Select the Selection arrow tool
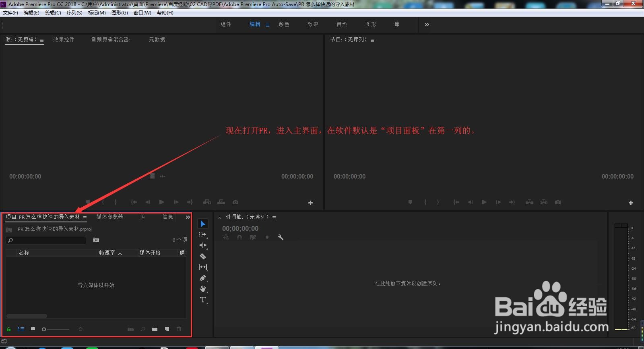 203,224
